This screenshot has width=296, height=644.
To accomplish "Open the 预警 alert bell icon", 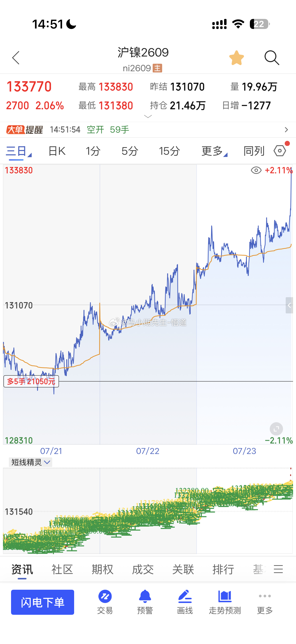I will click(145, 602).
